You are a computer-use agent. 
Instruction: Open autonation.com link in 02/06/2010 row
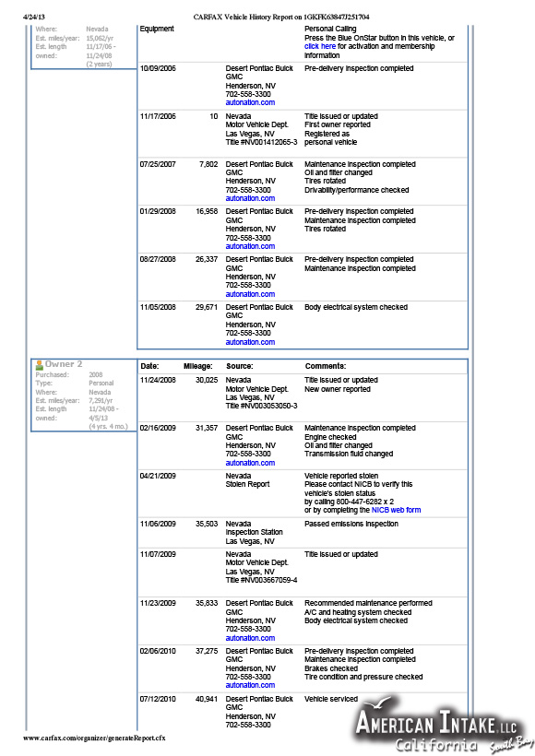[x=250, y=685]
